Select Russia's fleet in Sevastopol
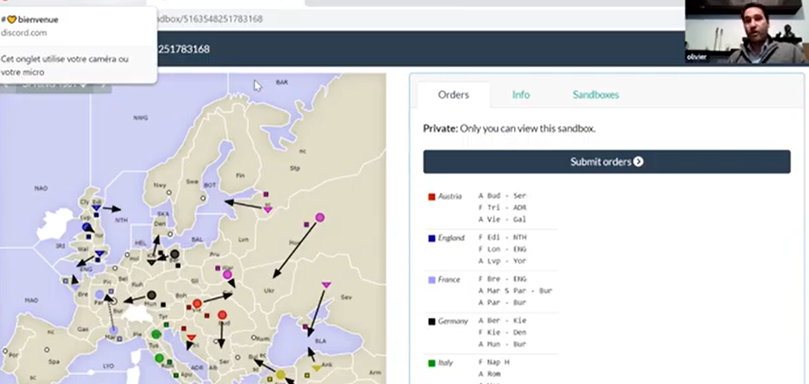 [x=326, y=285]
